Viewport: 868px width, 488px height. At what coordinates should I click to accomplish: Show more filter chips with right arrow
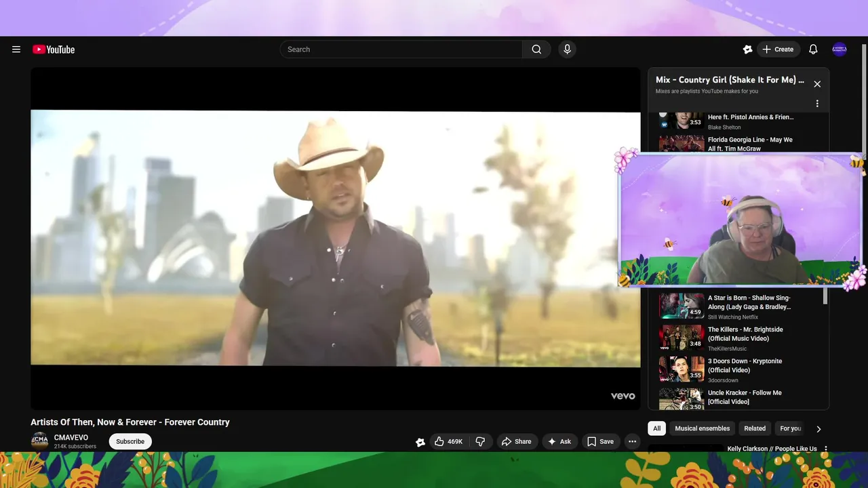[x=818, y=428]
